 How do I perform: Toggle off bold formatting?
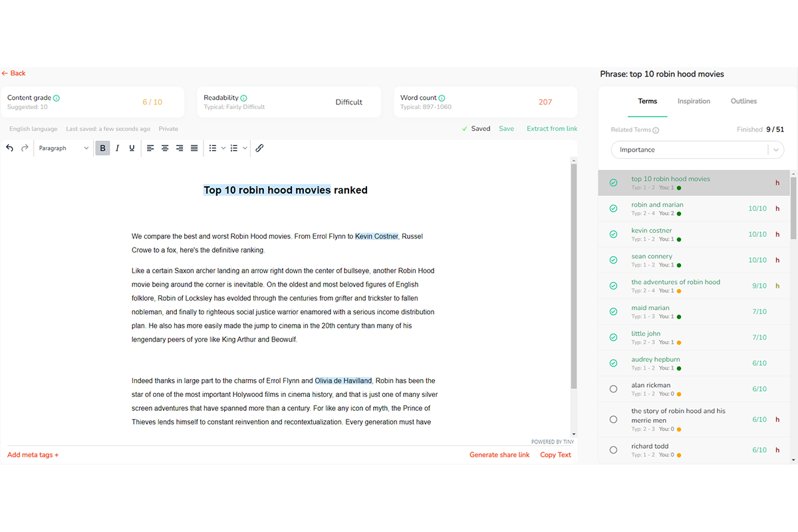102,148
